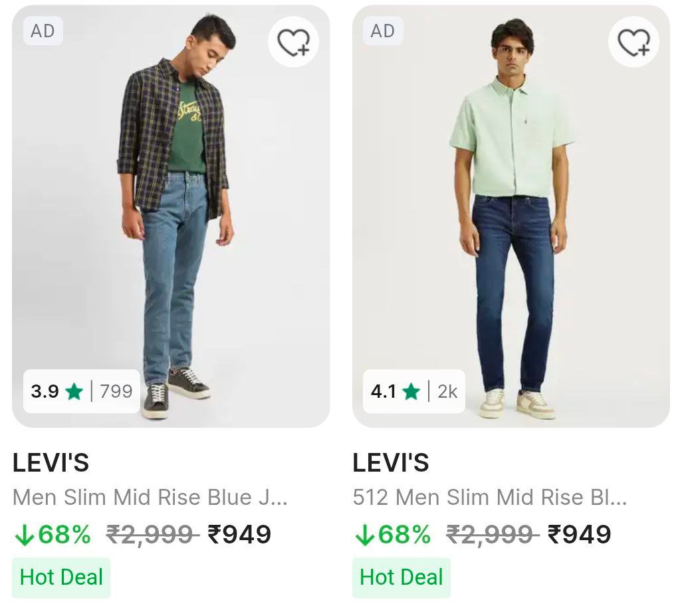Screen dimensions: 700x604
Task: Add the light blue jeans to wishlist
Action: click(293, 43)
